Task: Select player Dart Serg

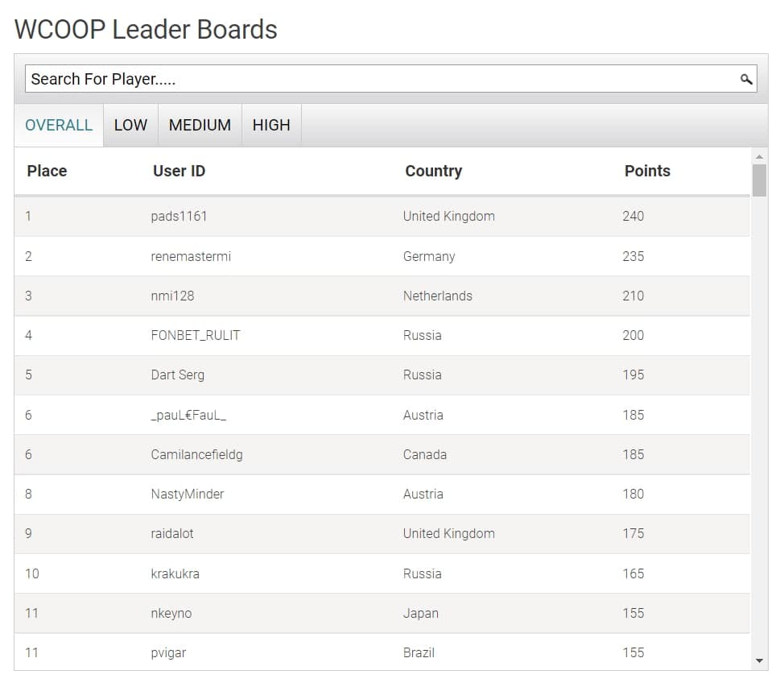Action: tap(178, 375)
